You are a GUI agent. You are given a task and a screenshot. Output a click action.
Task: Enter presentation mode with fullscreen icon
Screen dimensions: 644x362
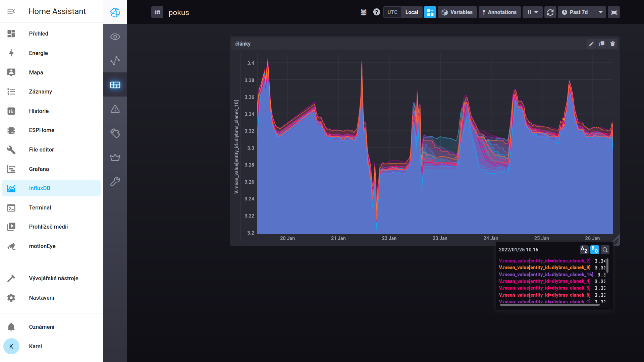coord(614,12)
